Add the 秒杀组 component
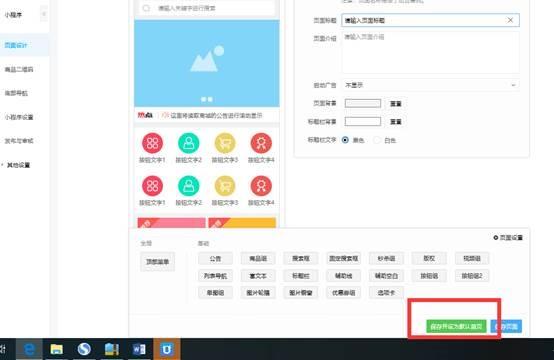The height and width of the screenshot is (360, 554). 386,258
